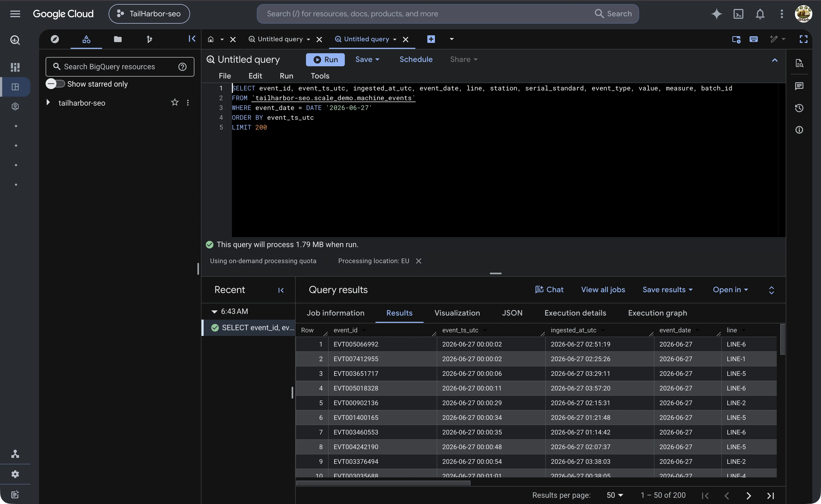This screenshot has width=821, height=504.
Task: Collapse the Recent jobs panel
Action: (281, 290)
